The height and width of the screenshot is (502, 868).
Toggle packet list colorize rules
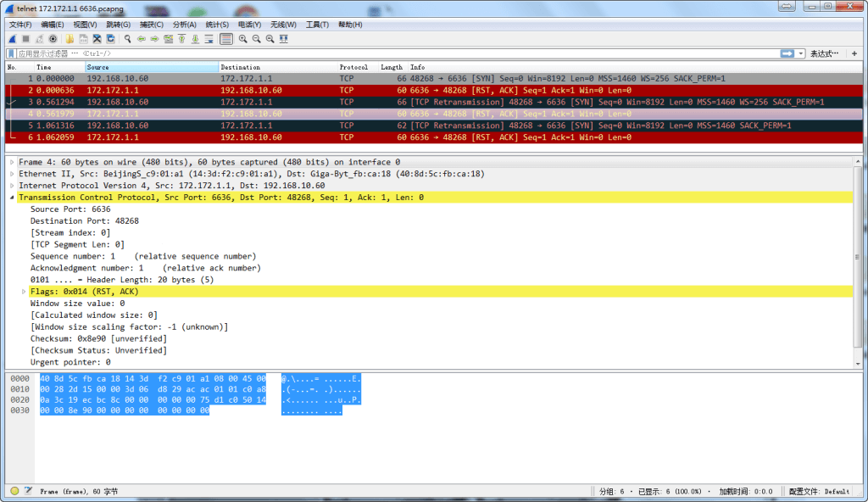(225, 39)
